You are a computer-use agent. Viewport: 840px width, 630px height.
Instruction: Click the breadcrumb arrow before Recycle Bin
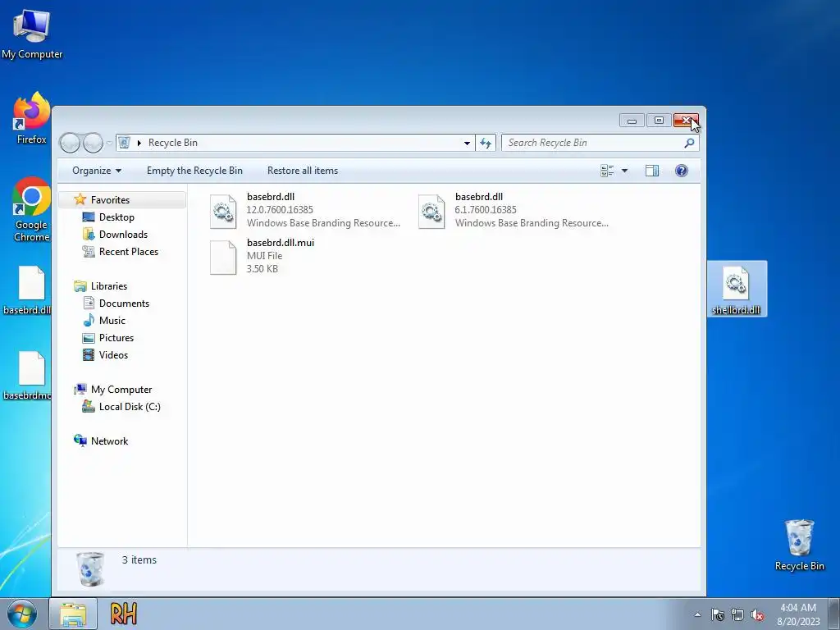coord(139,143)
